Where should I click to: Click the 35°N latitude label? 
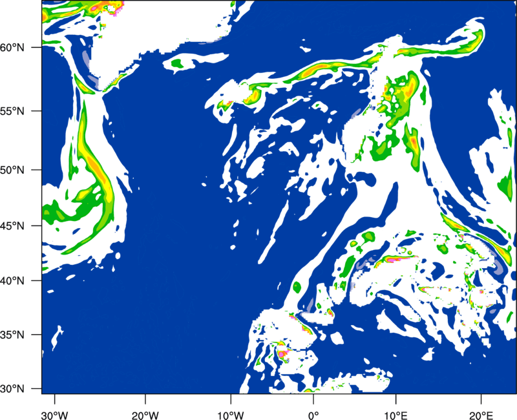[x=12, y=335]
